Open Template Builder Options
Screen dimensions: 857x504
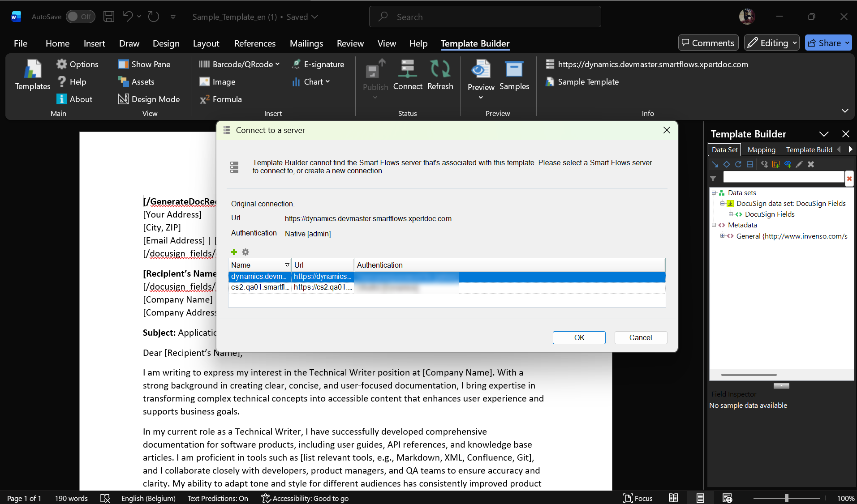pos(77,64)
